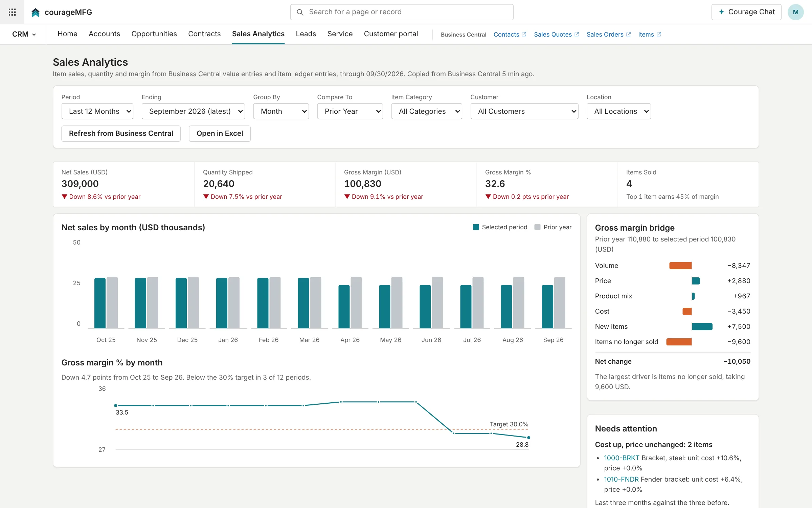Open the 1010-FNDR item link
Image resolution: width=812 pixels, height=508 pixels.
[622, 479]
